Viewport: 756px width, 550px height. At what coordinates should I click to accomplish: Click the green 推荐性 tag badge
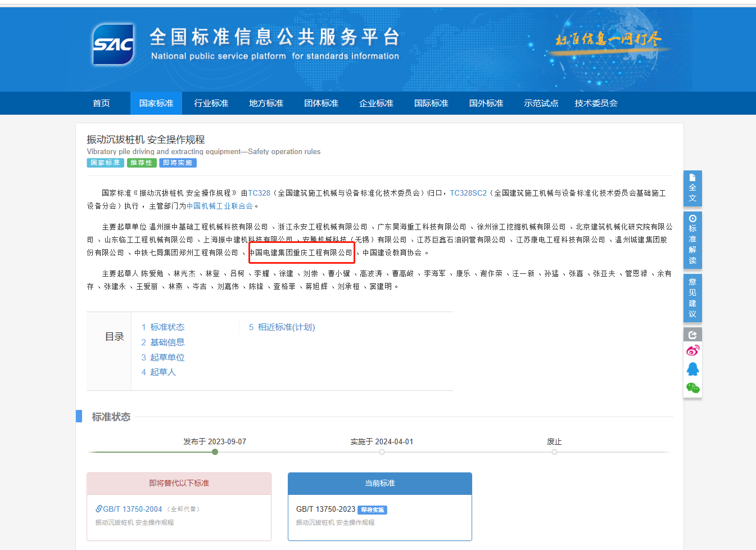[142, 163]
